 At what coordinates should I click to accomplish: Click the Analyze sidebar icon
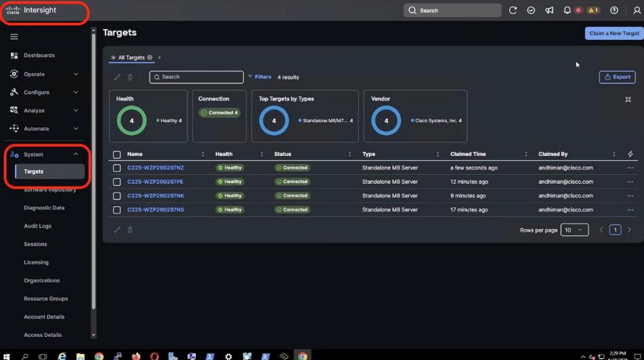[x=14, y=110]
